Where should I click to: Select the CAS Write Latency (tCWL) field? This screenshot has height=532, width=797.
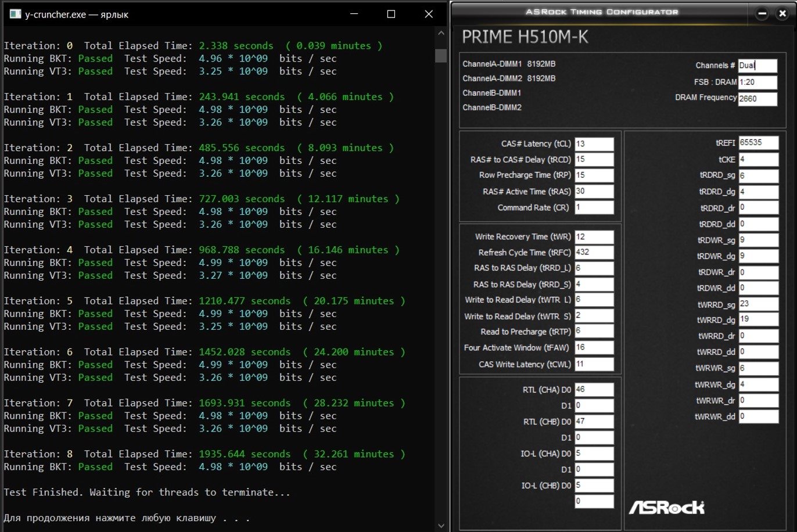point(594,364)
